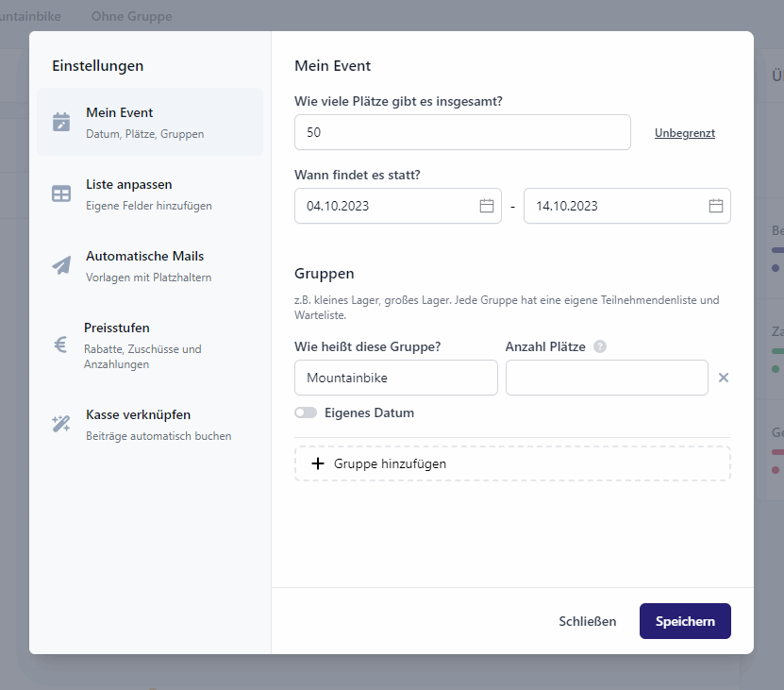Click the Liste anpassen table icon
This screenshot has width=784, height=690.
(61, 194)
